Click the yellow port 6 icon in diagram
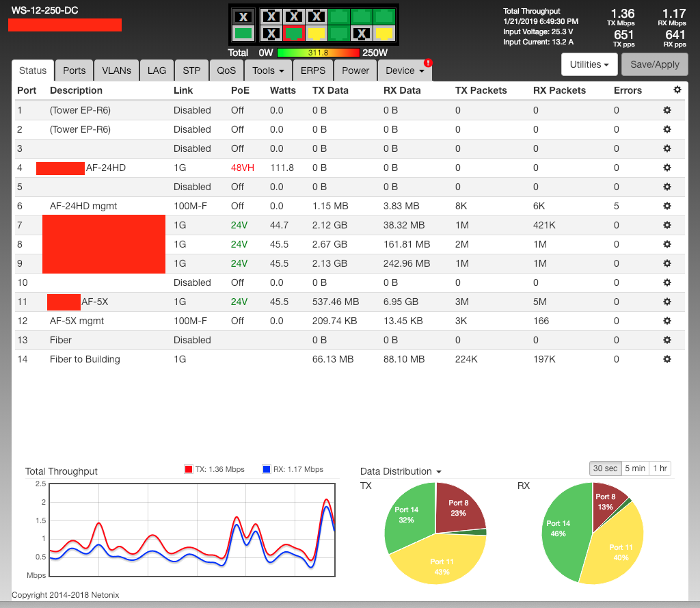The image size is (700, 608). [317, 33]
